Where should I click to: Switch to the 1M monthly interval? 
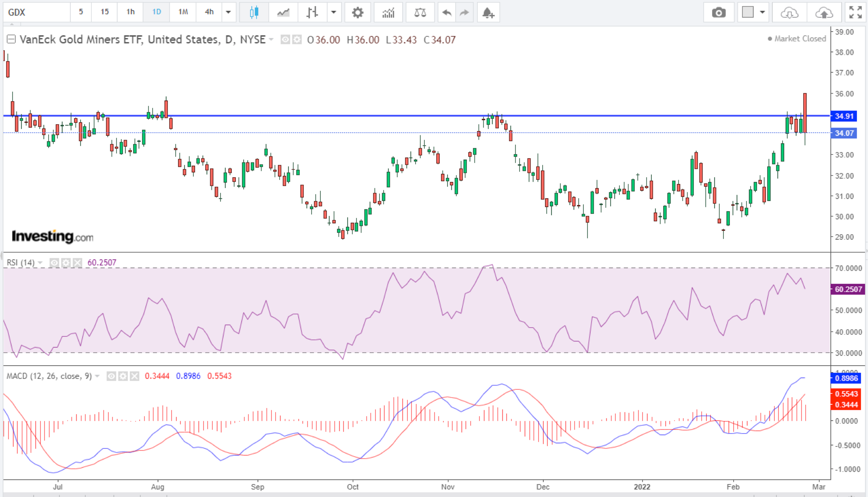183,12
